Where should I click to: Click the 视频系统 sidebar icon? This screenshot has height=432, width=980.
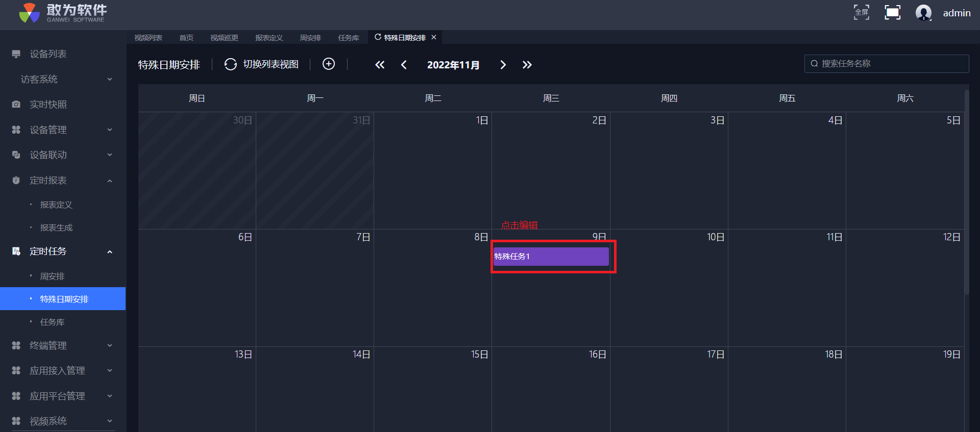[16, 421]
